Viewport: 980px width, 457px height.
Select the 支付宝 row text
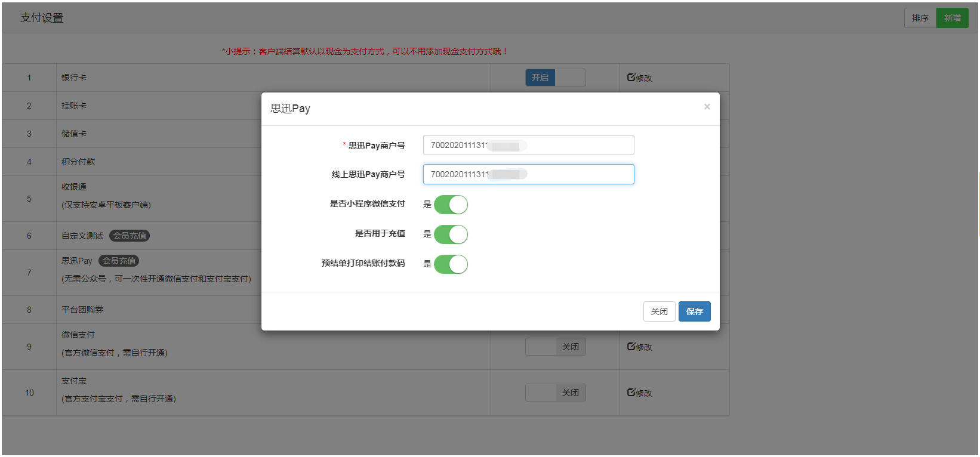(x=74, y=381)
